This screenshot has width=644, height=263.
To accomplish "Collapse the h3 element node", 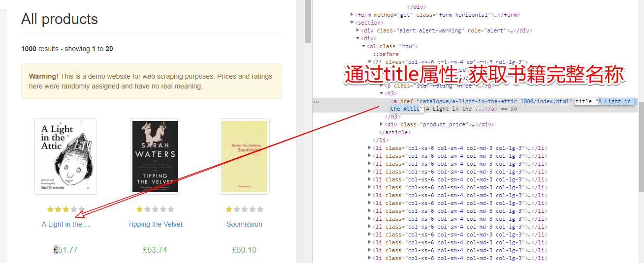I will (x=382, y=93).
